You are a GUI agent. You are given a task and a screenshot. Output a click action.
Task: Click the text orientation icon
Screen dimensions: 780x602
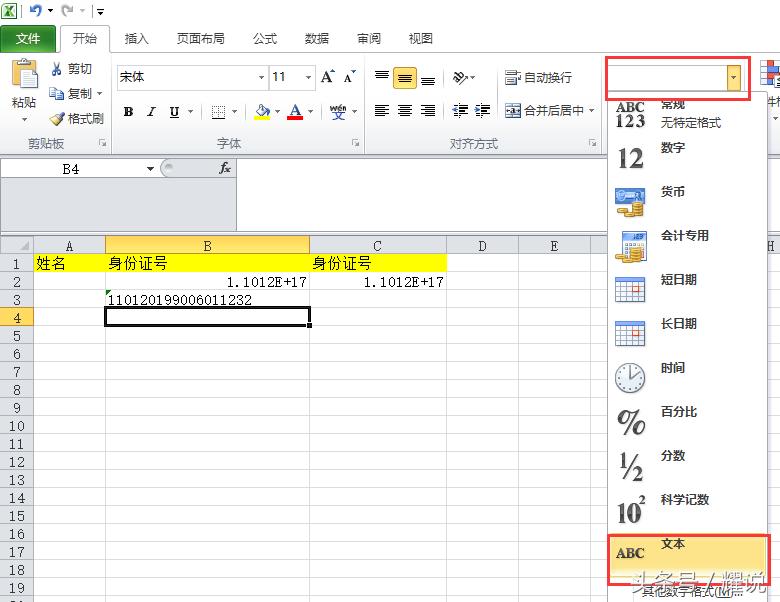(460, 78)
